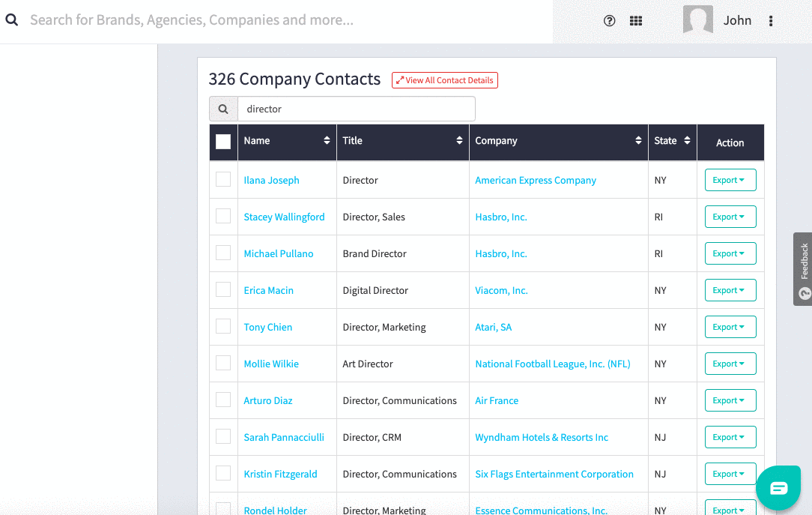Open the vertical dots menu beside John
The image size is (812, 515).
pos(771,21)
